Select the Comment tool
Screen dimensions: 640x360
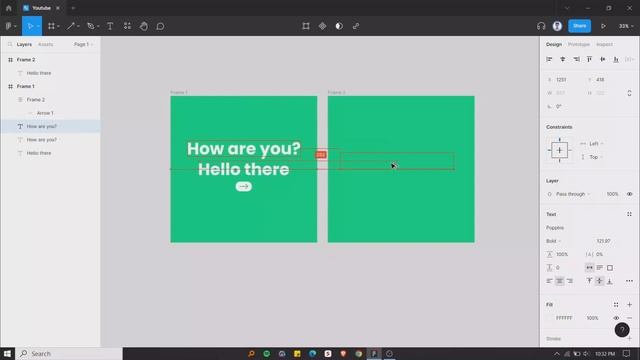(x=160, y=26)
